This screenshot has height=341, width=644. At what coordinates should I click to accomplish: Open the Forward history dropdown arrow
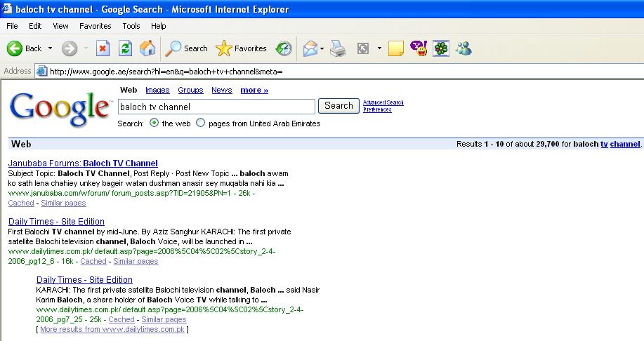click(x=86, y=48)
